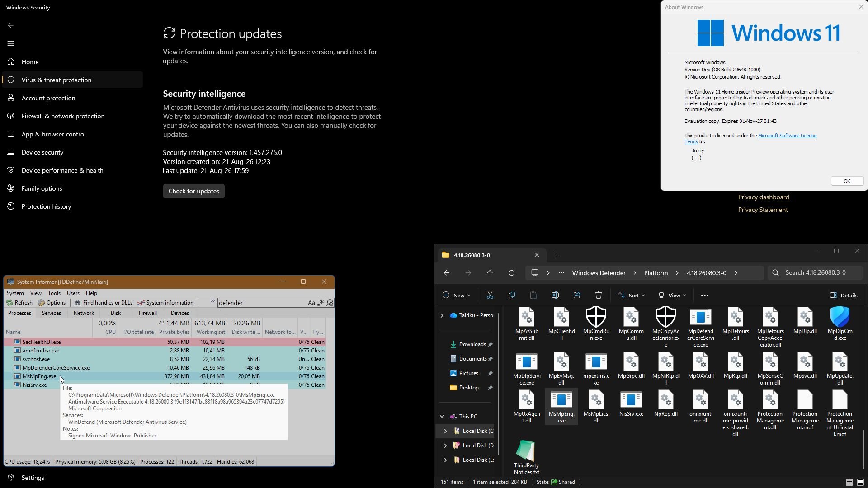Select the MpDlpCmd.exe shield file icon
Image resolution: width=868 pixels, height=488 pixels.
tap(840, 324)
